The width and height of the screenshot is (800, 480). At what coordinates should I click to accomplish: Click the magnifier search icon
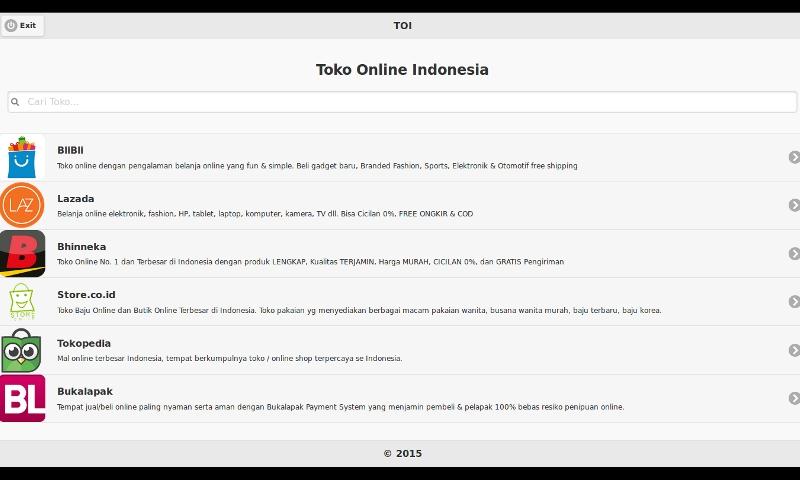(x=15, y=102)
